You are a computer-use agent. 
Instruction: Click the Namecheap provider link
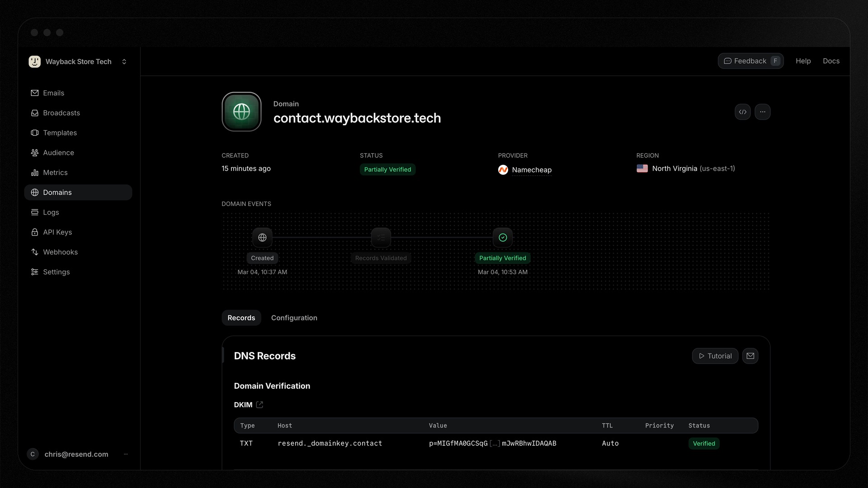point(531,170)
